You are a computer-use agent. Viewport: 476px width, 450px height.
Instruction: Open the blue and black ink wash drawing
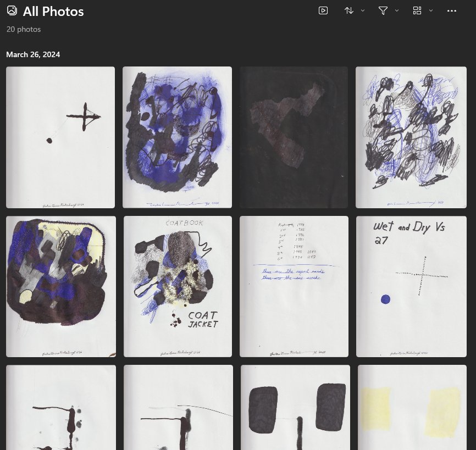pos(177,137)
